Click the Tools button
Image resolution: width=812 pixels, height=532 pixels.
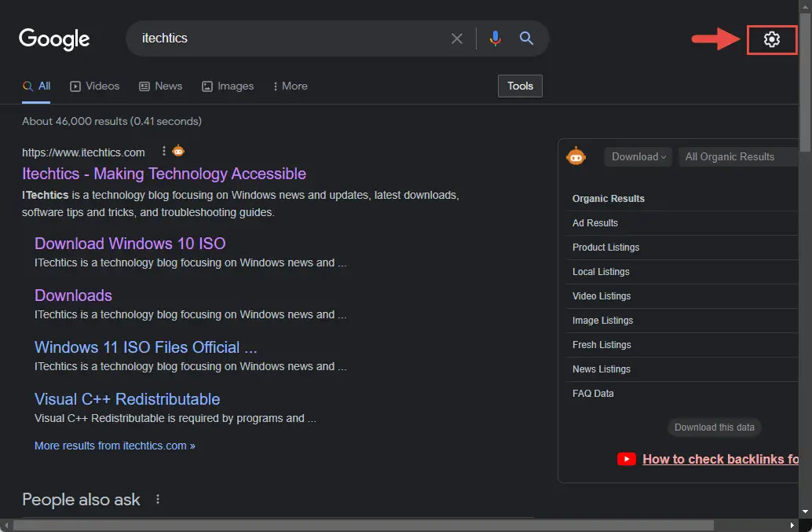pos(520,86)
